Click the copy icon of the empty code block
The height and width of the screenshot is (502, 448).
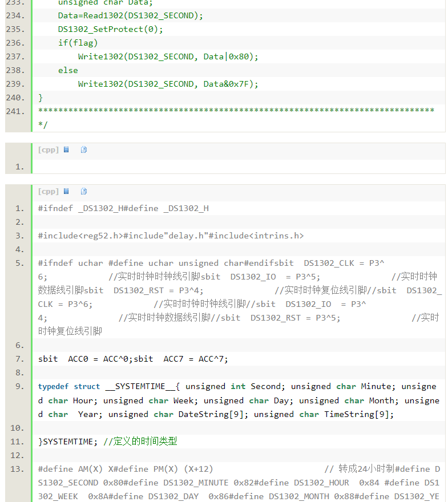click(x=84, y=150)
